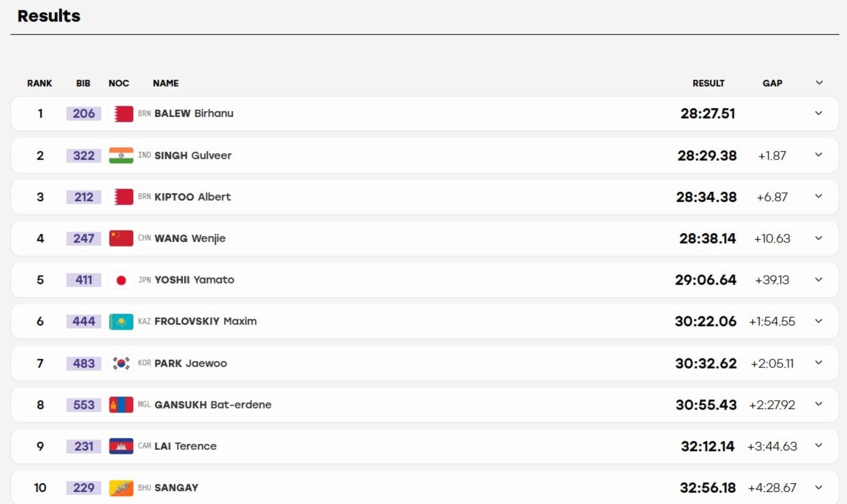Expand GANSUKH Bat-erdene's row chevron

coord(818,404)
